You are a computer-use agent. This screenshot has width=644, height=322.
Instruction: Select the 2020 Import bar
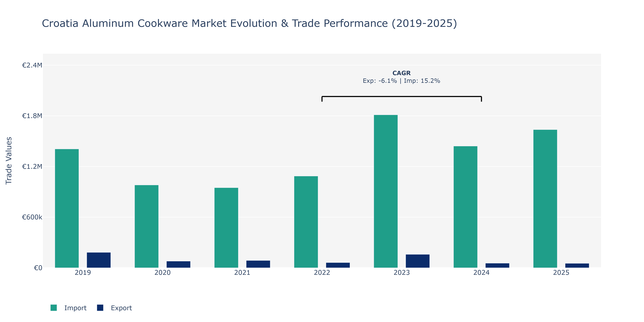click(x=147, y=226)
